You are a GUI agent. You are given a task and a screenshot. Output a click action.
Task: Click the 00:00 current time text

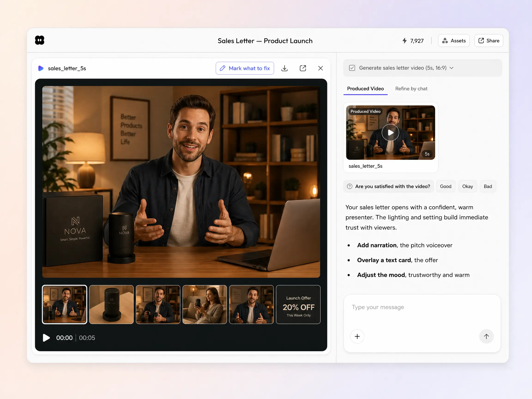pyautogui.click(x=64, y=338)
